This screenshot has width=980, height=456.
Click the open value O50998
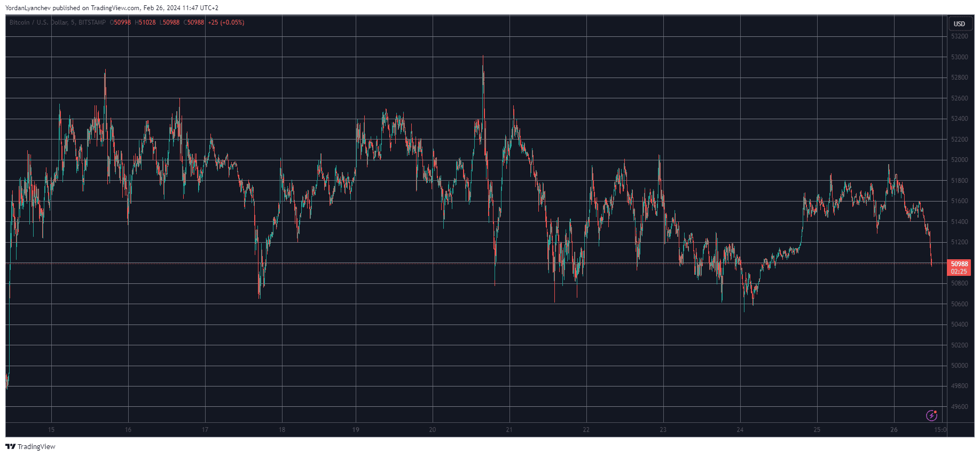120,22
